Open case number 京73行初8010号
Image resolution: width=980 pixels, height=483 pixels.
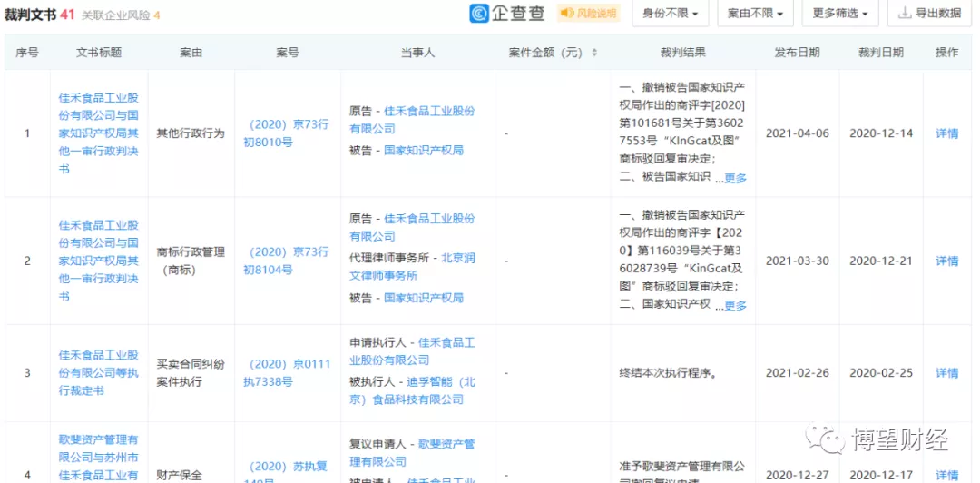click(287, 133)
